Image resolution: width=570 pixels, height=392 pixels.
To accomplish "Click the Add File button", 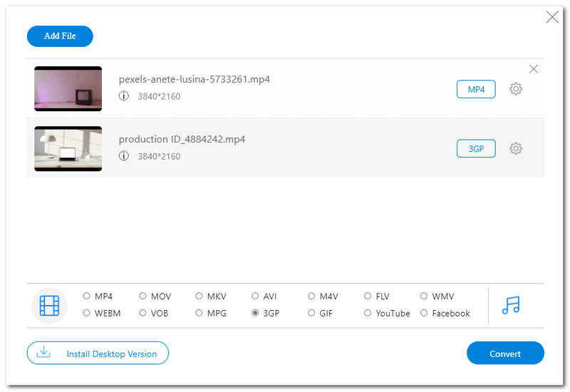I will [60, 36].
